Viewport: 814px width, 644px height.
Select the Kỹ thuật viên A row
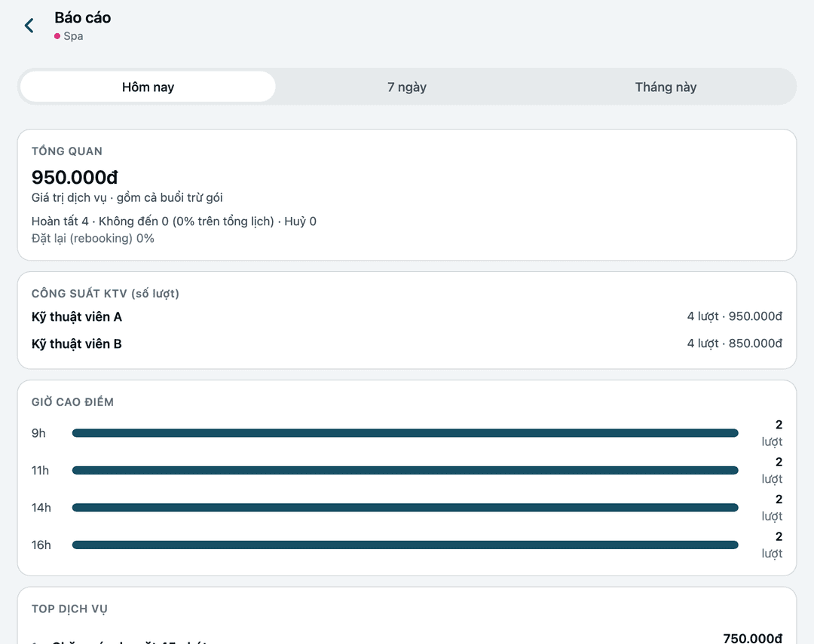[x=407, y=316]
